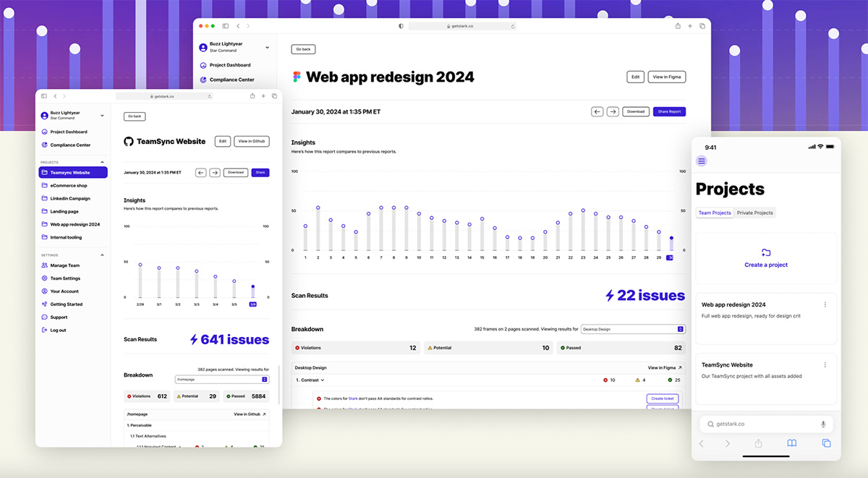The width and height of the screenshot is (868, 478).
Task: Click the Manage Team icon in sidebar
Action: point(45,265)
